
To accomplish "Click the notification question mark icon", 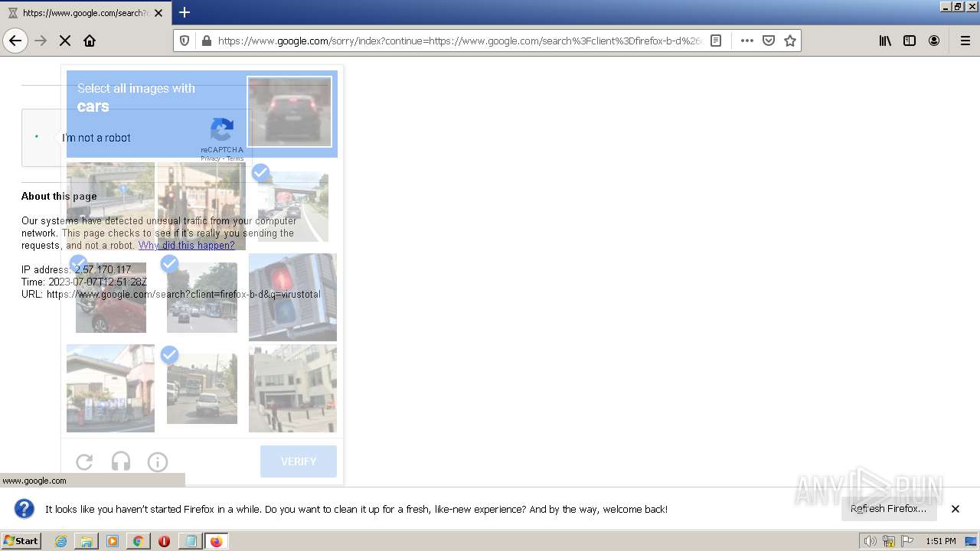I will pos(24,509).
